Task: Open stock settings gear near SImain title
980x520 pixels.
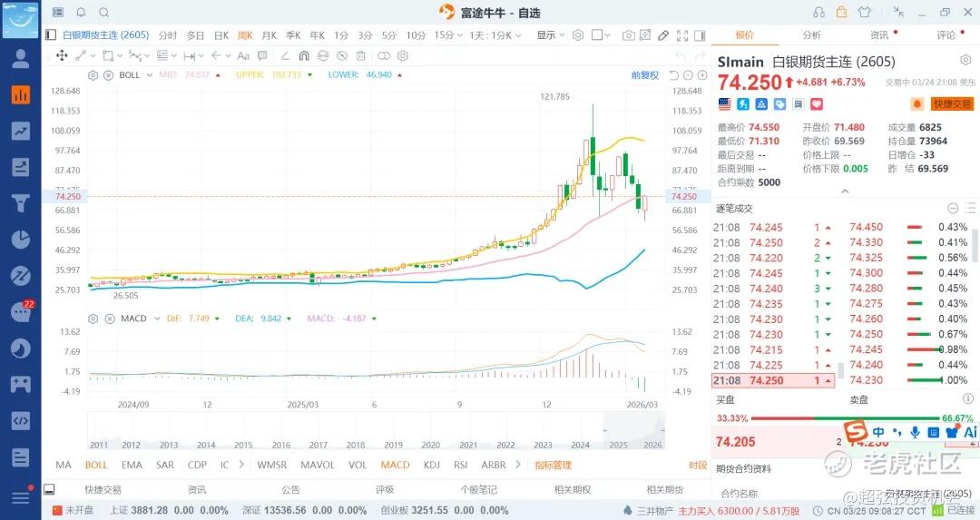Action: point(965,61)
